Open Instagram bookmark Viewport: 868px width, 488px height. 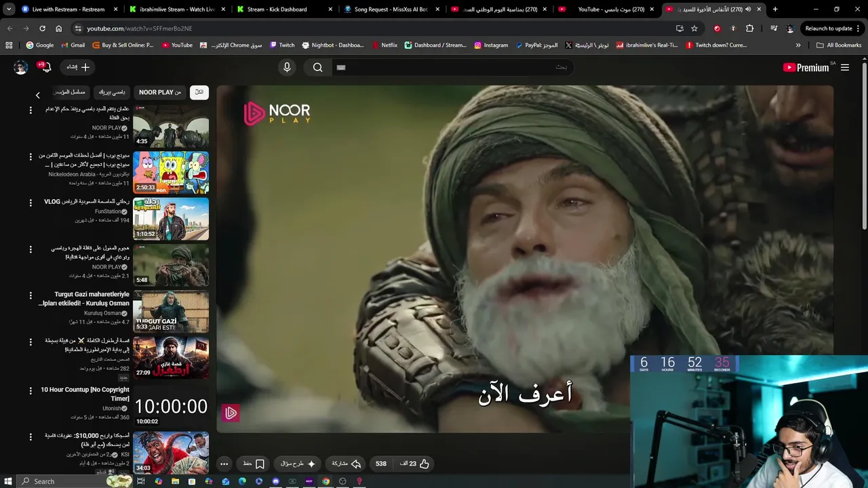(x=491, y=45)
